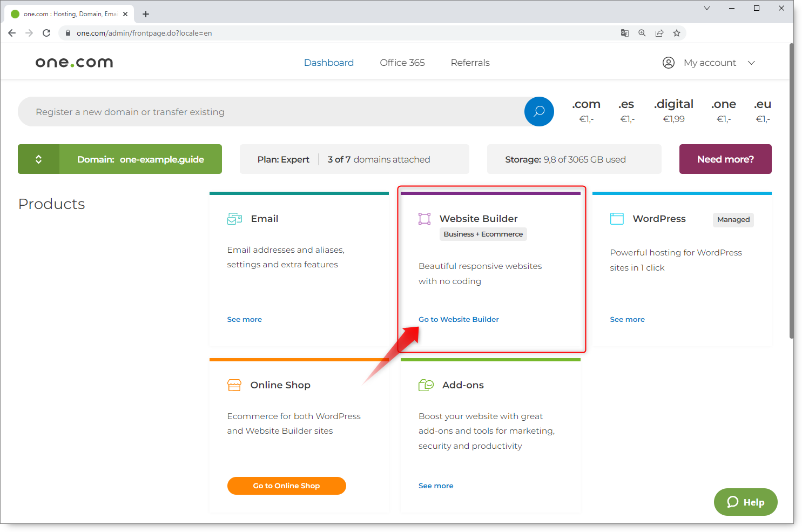The height and width of the screenshot is (532, 802).
Task: Click the Email product envelope icon
Action: (234, 219)
